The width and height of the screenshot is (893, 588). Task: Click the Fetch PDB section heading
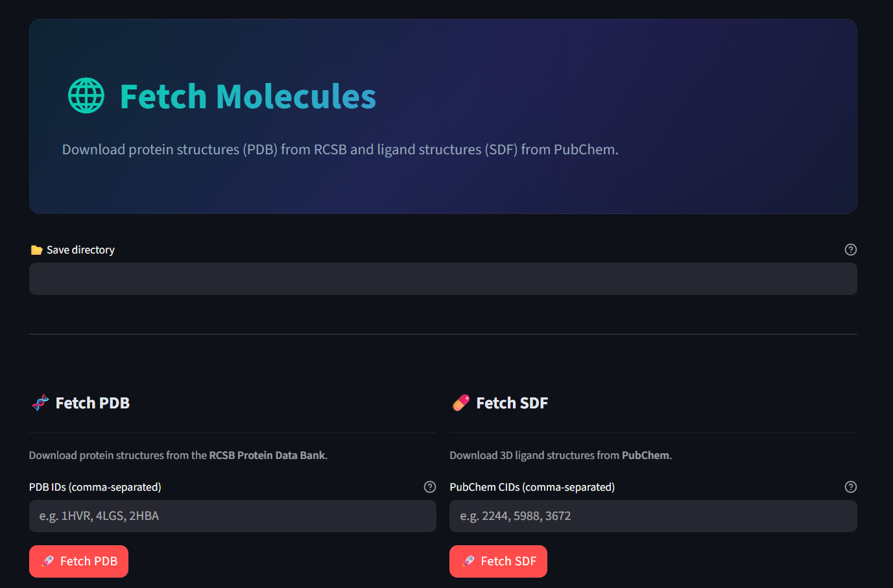93,403
